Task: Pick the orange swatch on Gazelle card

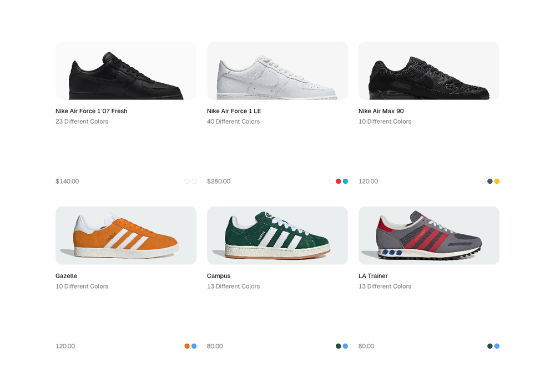Action: coord(187,346)
